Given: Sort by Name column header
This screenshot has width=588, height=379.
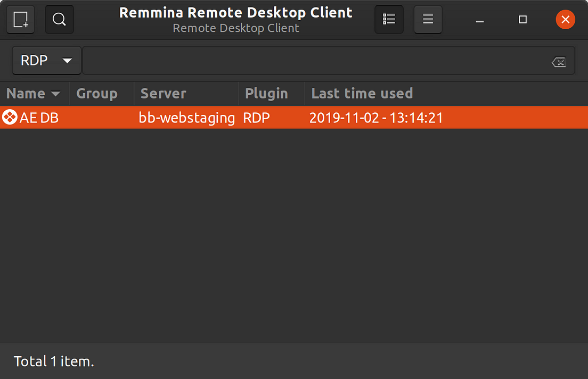Looking at the screenshot, I should tap(35, 93).
